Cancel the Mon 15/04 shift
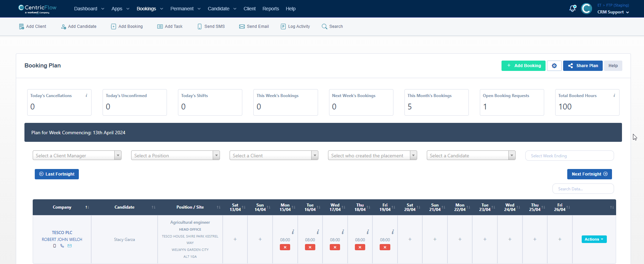The width and height of the screenshot is (644, 264). 285,247
